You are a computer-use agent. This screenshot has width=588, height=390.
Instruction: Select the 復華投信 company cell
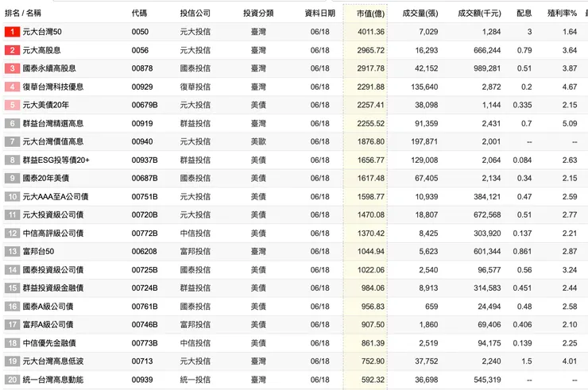[195, 87]
